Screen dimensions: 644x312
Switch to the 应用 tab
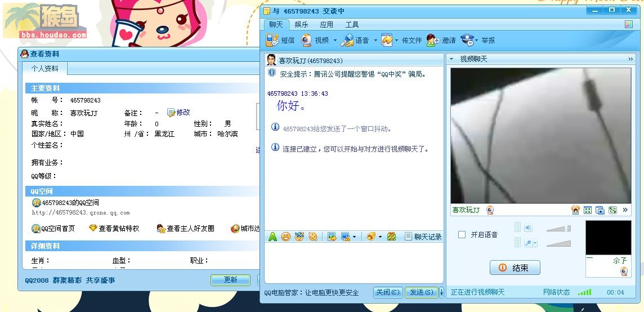327,25
